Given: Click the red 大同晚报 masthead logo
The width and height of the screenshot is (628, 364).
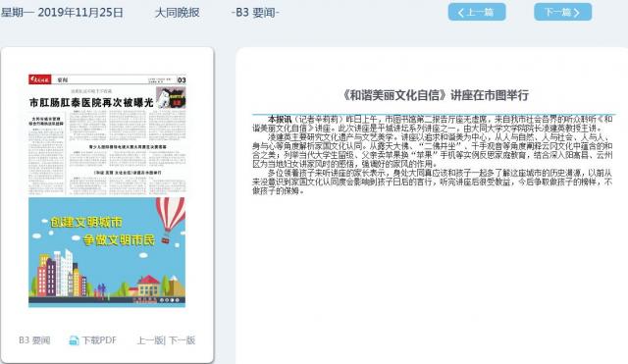Looking at the screenshot, I should coord(39,79).
